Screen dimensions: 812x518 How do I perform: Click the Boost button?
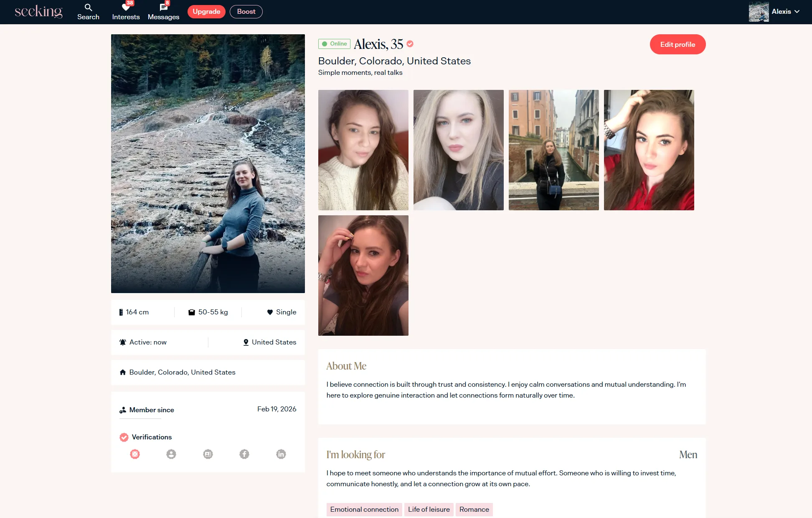coord(246,12)
